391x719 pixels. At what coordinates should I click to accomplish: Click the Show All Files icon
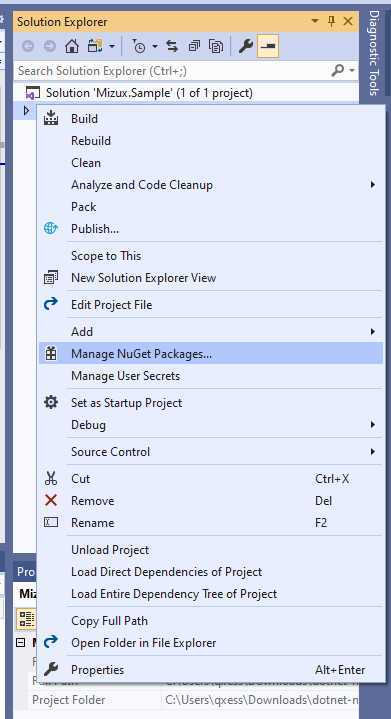[215, 46]
